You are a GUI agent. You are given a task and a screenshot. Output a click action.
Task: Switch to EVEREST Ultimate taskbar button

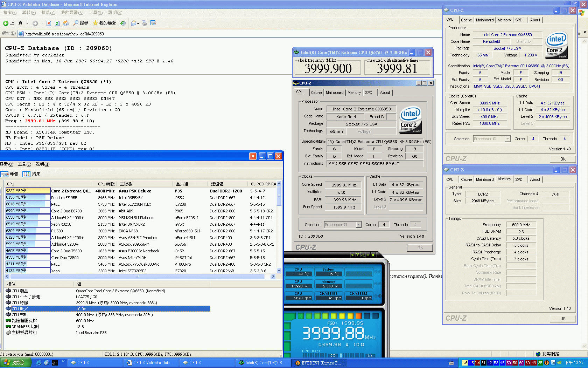pos(319,363)
